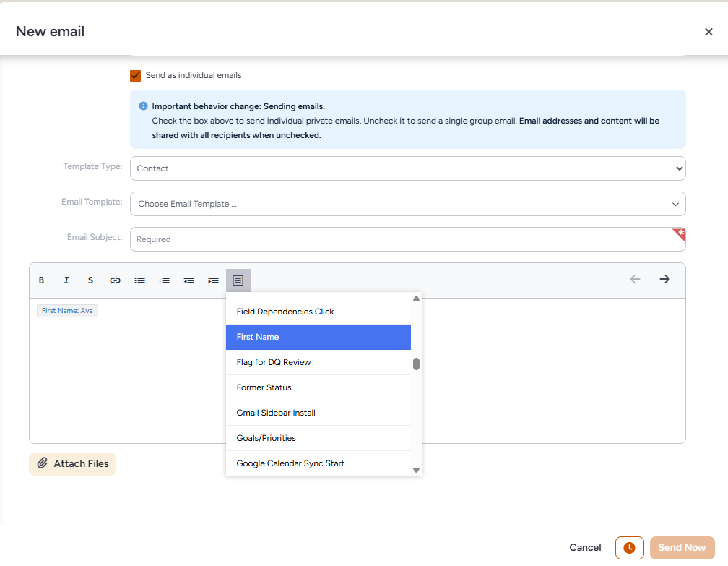Click the field list scroll up arrow
The width and height of the screenshot is (728, 566).
coord(417,299)
